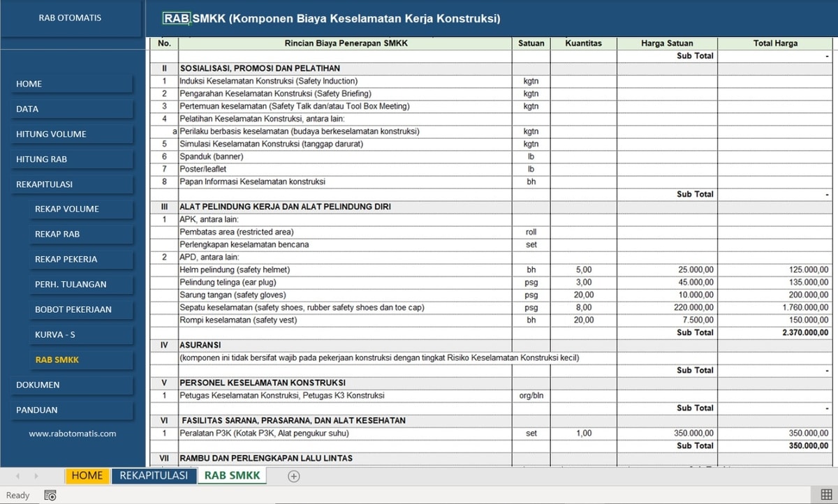Add a new sheet with plus icon
Screen dimensions: 838x504
[294, 476]
